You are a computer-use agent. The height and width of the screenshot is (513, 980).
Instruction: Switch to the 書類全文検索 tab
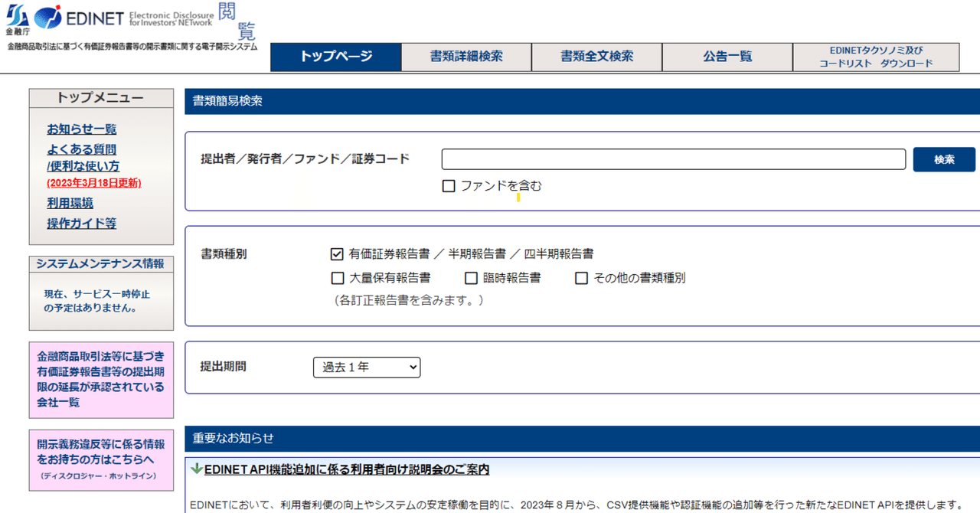[x=596, y=57]
